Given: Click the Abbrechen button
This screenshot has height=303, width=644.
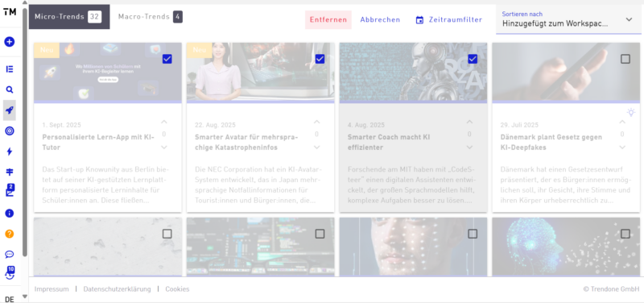Looking at the screenshot, I should click(380, 19).
